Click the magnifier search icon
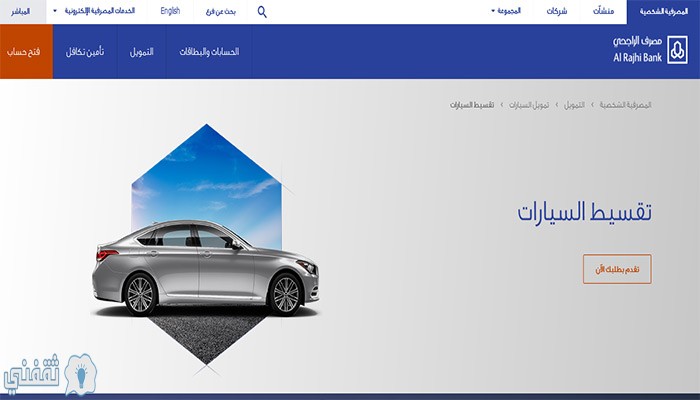 pos(262,12)
